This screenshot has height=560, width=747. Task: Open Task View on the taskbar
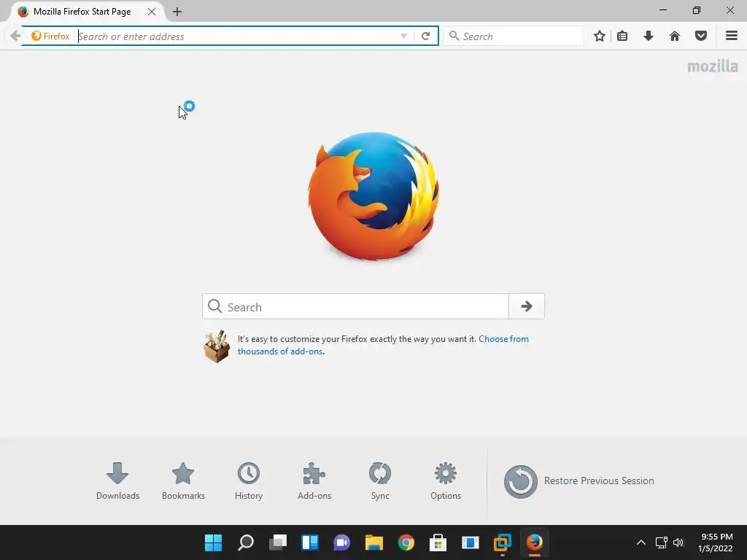[x=278, y=542]
